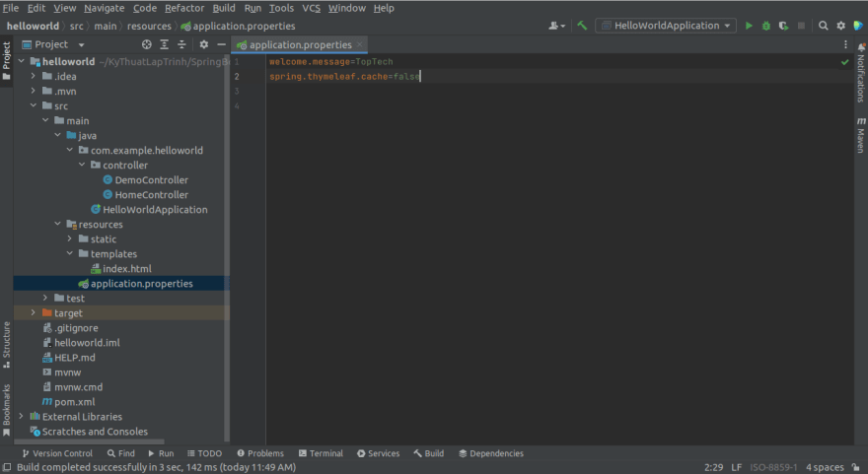Click the green inspection checkmark in editor
Image resolution: width=868 pixels, height=474 pixels.
[x=844, y=62]
